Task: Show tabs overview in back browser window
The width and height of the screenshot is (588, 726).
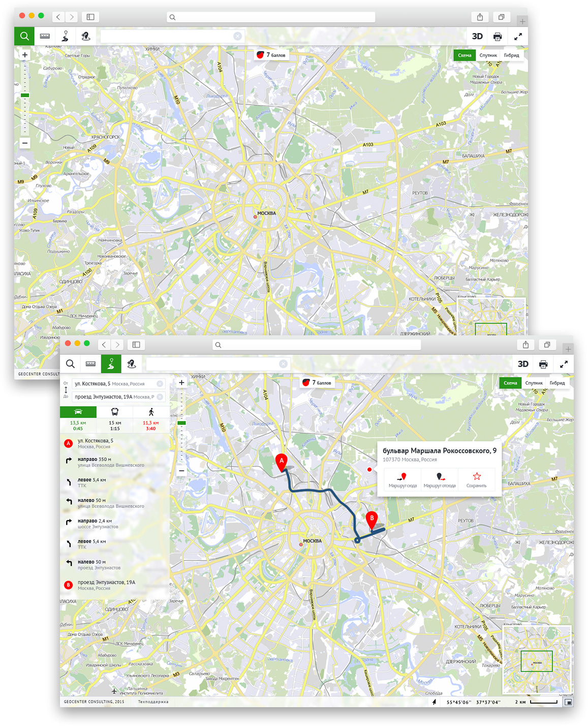Action: click(x=501, y=17)
